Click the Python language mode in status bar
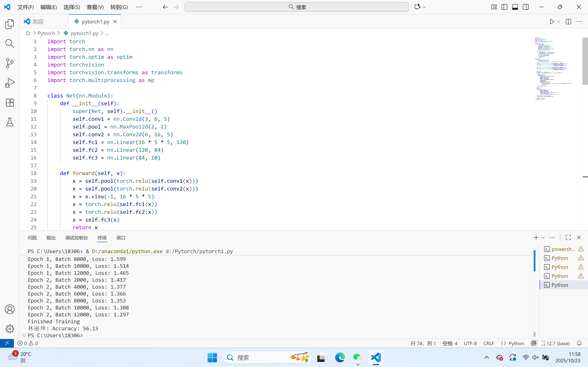 coord(516,343)
